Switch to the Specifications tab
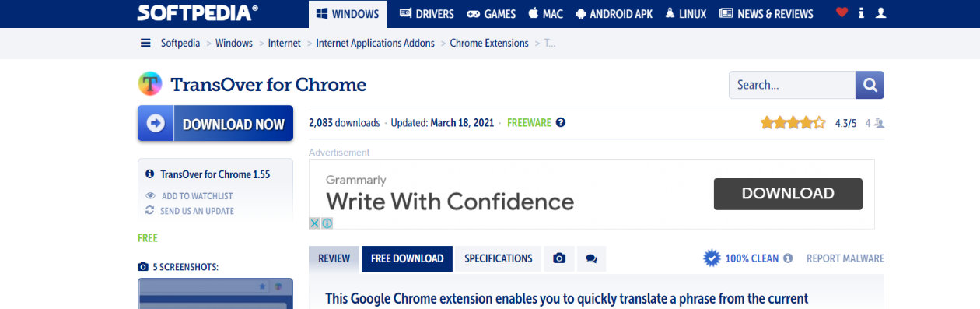The width and height of the screenshot is (980, 309). (499, 258)
